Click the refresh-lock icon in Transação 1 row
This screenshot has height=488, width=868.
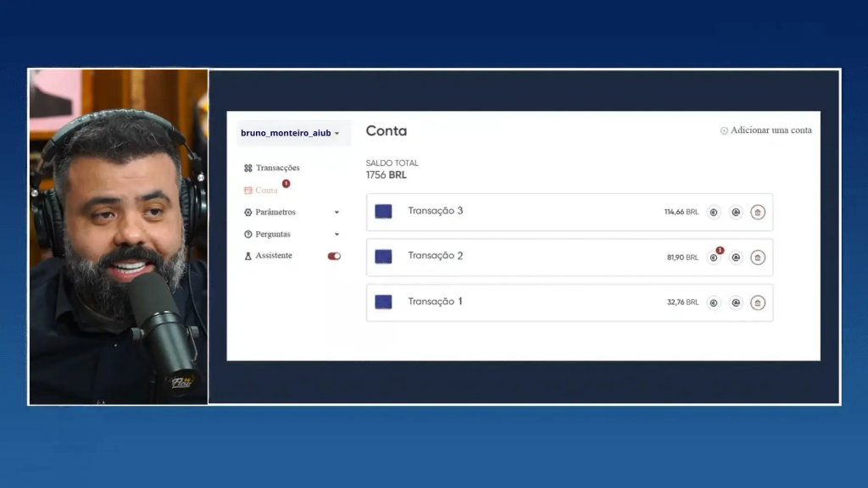point(736,303)
